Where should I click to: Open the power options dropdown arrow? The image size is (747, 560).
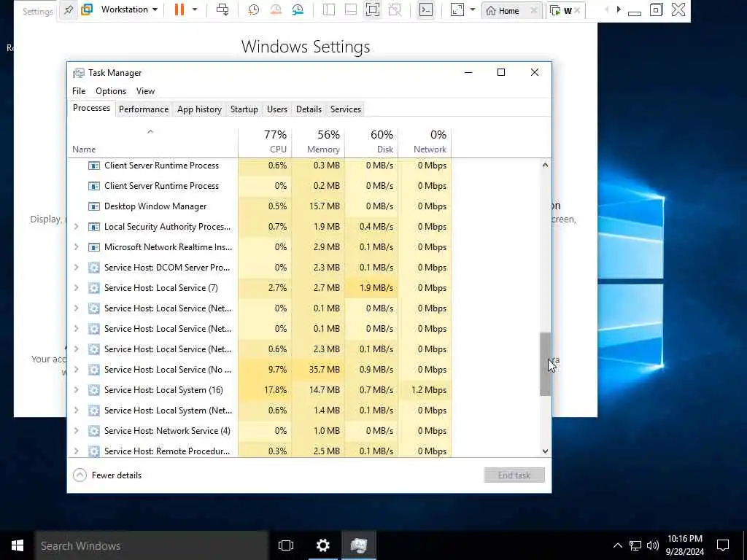(194, 9)
